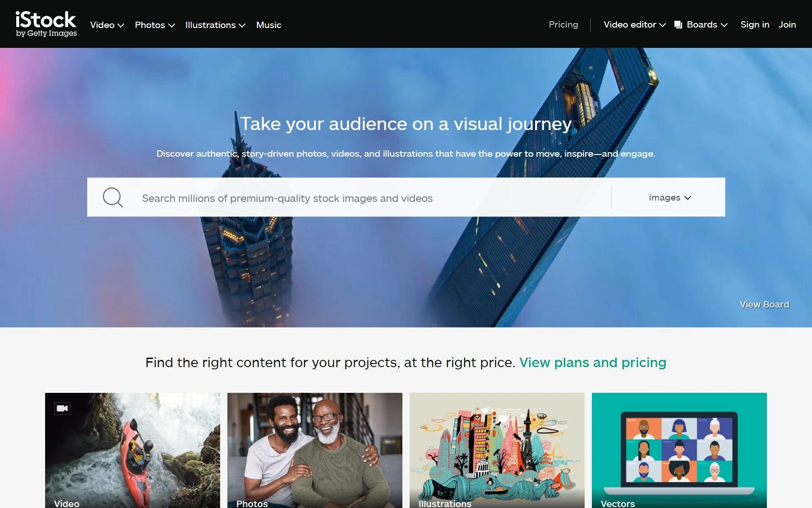Open View plans and pricing link
This screenshot has width=812, height=508.
pos(592,363)
